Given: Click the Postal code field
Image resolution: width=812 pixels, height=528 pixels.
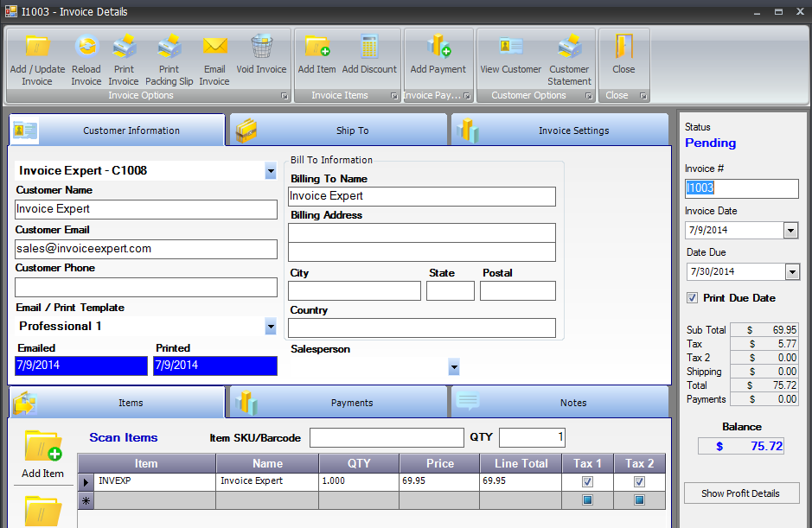Looking at the screenshot, I should [518, 291].
